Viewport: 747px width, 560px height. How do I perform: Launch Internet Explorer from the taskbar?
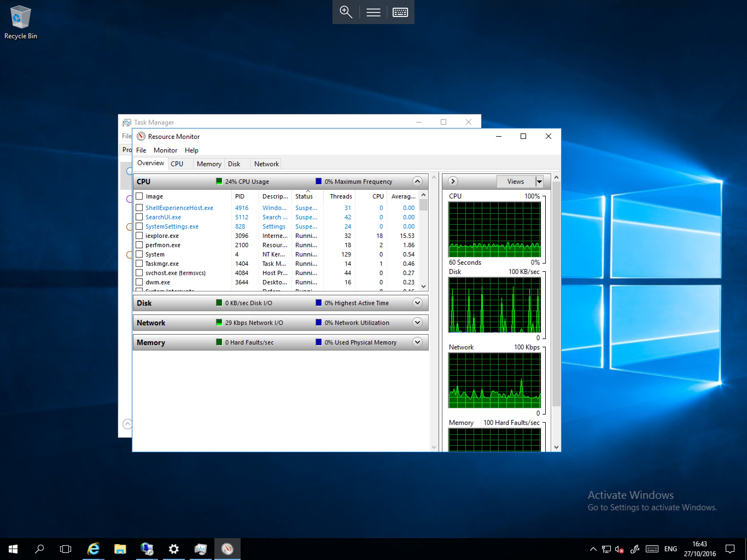pyautogui.click(x=94, y=549)
